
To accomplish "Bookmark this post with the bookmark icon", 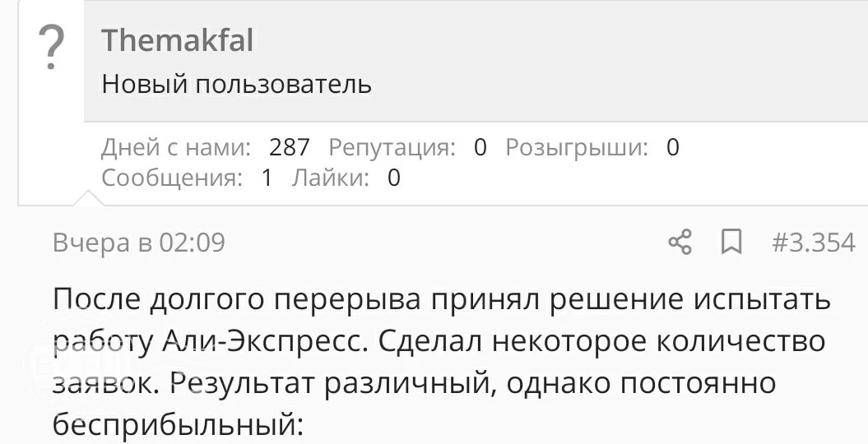I will click(x=731, y=243).
